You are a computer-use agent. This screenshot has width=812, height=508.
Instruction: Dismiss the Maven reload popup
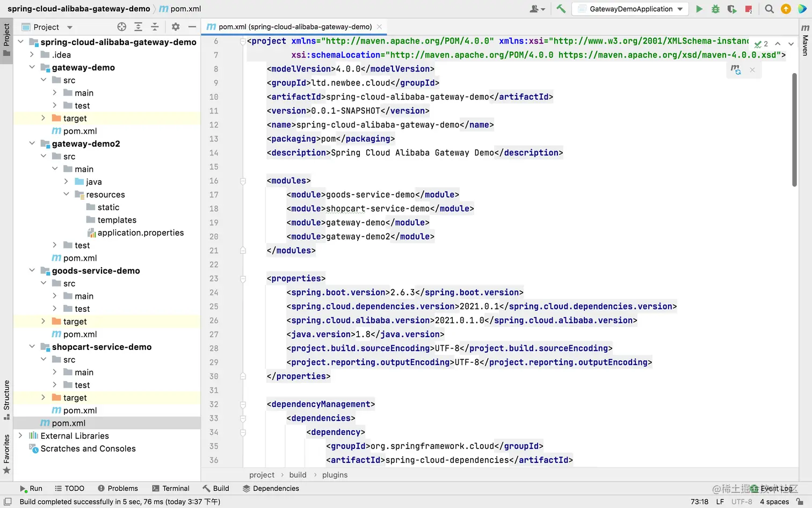[x=752, y=70]
